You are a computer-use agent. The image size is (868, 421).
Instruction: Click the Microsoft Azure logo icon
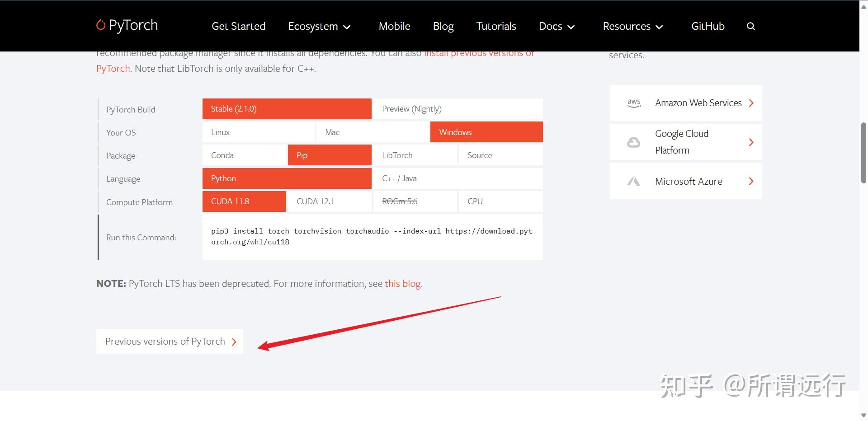pyautogui.click(x=634, y=182)
